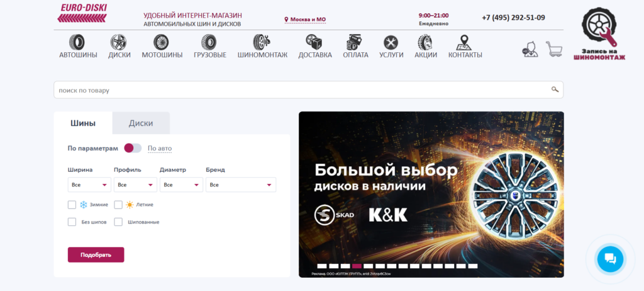
Task: Open the live chat bubble
Action: pos(609,258)
